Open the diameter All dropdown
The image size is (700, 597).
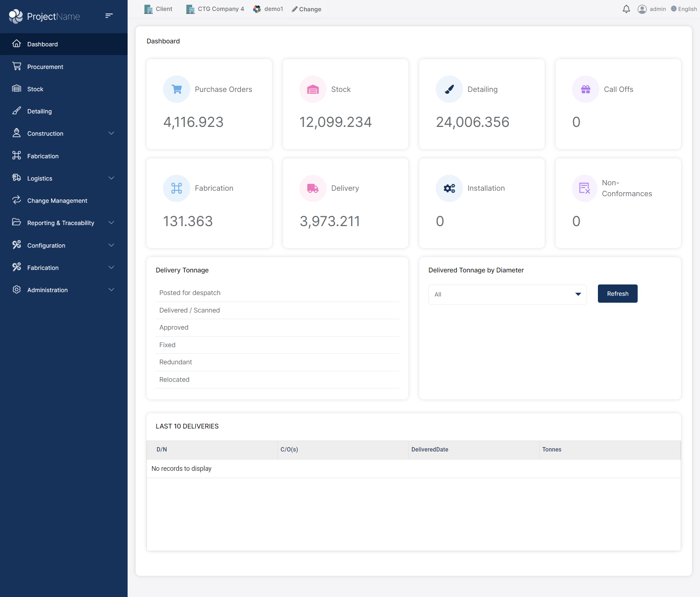pos(507,294)
